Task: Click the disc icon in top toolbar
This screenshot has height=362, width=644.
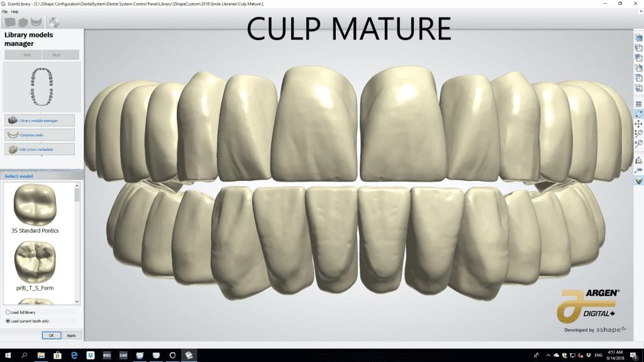Action: (x=54, y=23)
